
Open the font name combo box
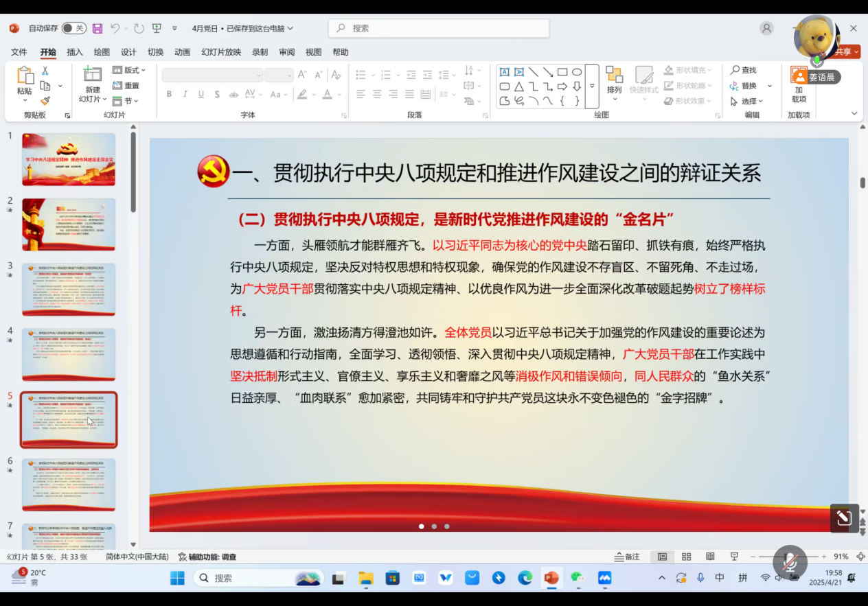pyautogui.click(x=212, y=75)
